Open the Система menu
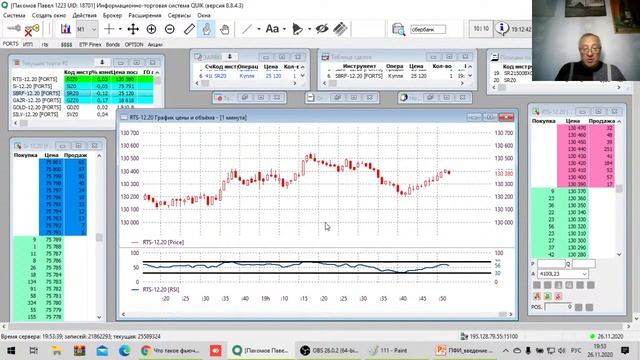Viewport: 640px width, 360px height. click(14, 16)
